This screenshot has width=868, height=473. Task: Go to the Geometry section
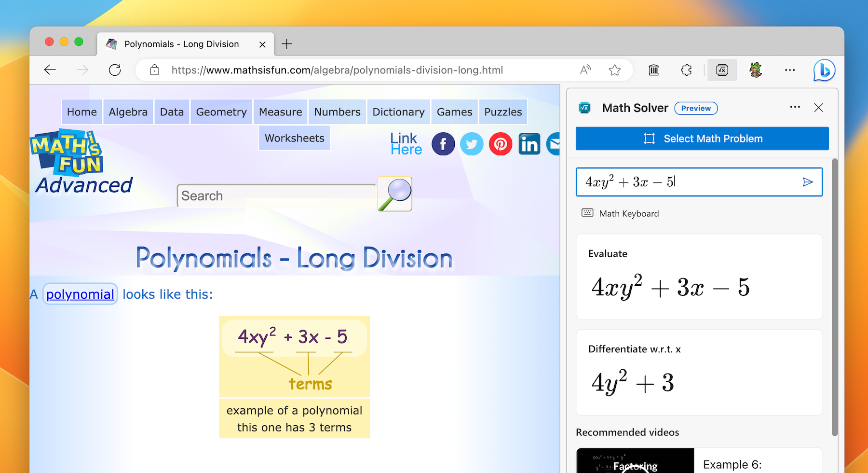[x=221, y=112]
